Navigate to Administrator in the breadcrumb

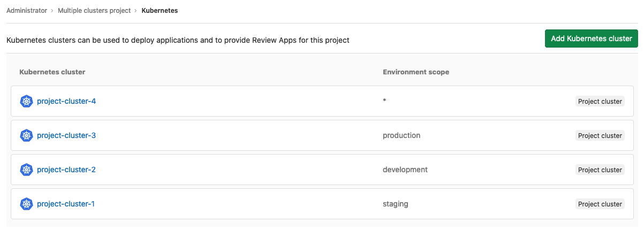[x=27, y=11]
